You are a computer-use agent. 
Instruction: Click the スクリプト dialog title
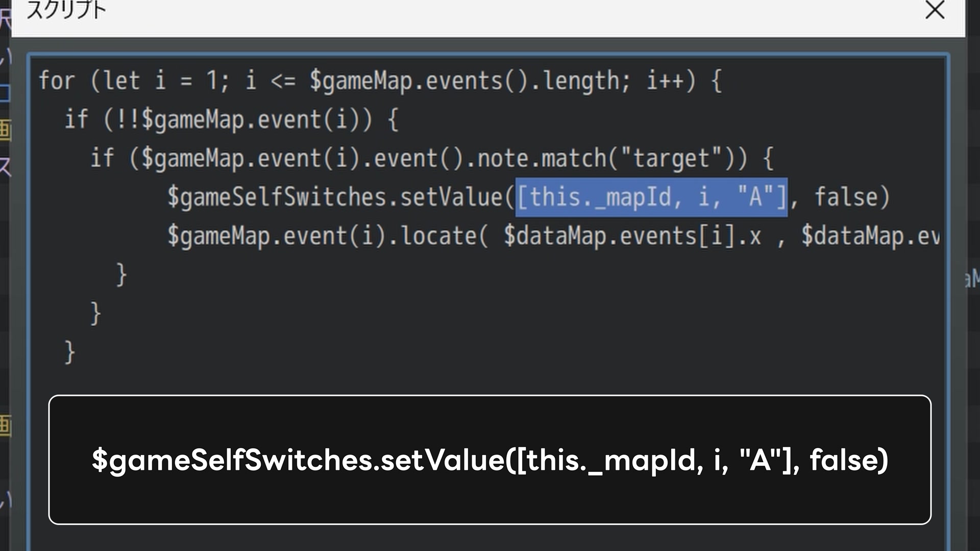(66, 10)
